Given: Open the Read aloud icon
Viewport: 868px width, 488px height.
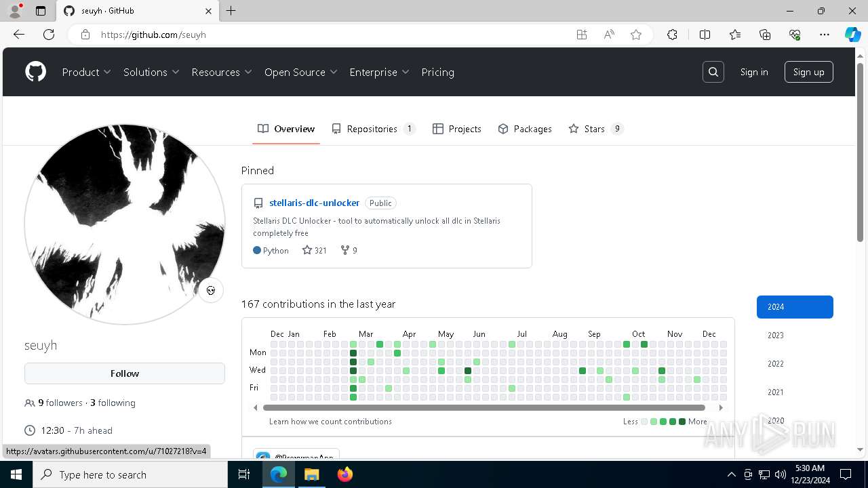Looking at the screenshot, I should click(609, 35).
